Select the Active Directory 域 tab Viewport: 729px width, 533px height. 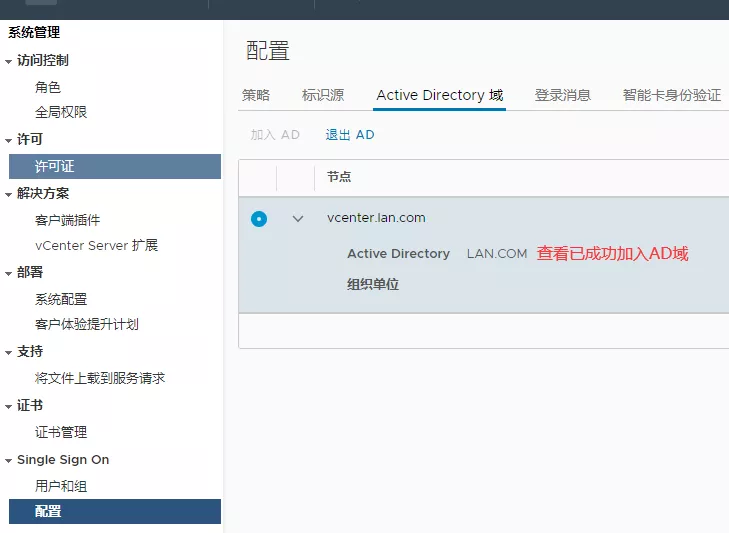[439, 95]
